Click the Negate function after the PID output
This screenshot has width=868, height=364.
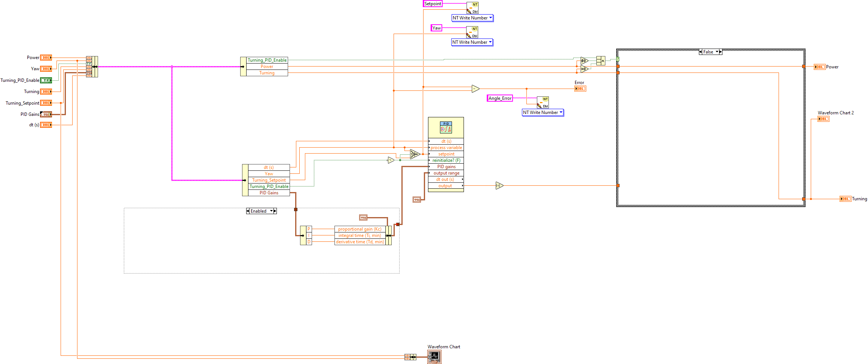point(499,185)
